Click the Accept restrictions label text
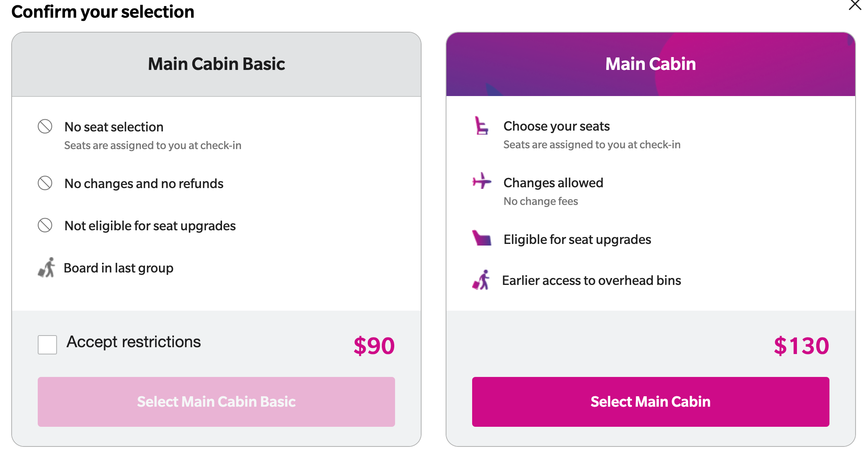Image resolution: width=868 pixels, height=475 pixels. 134,342
